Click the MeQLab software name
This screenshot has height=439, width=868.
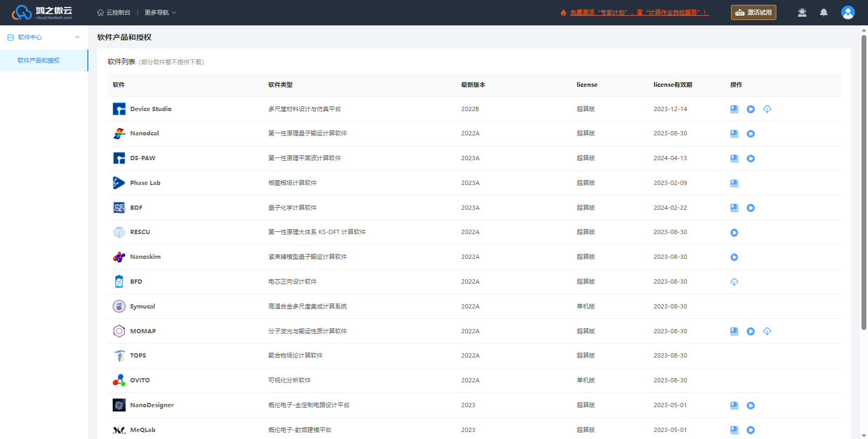point(143,430)
